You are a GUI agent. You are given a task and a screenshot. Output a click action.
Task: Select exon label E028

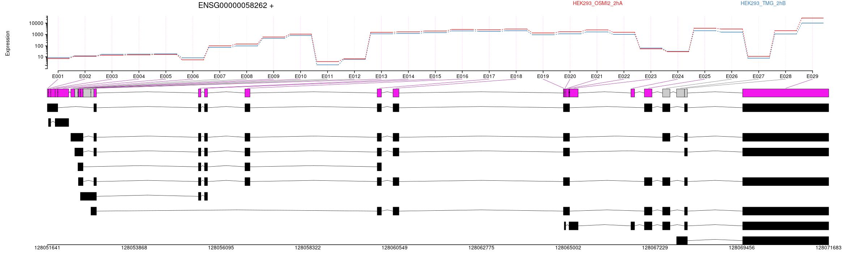pyautogui.click(x=786, y=76)
